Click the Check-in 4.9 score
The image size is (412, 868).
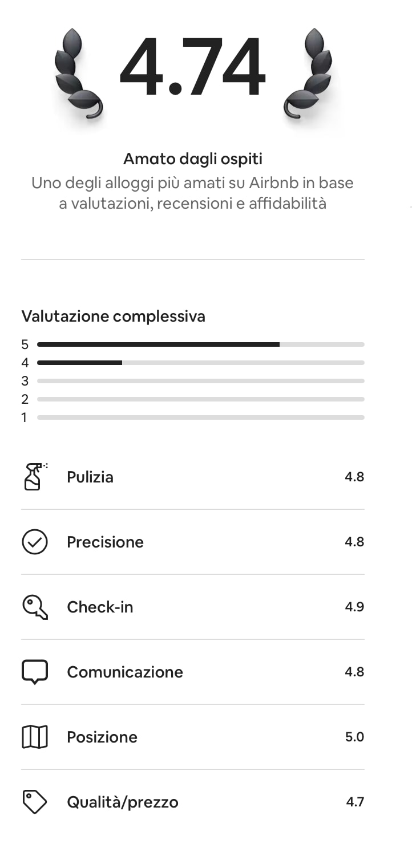point(354,607)
